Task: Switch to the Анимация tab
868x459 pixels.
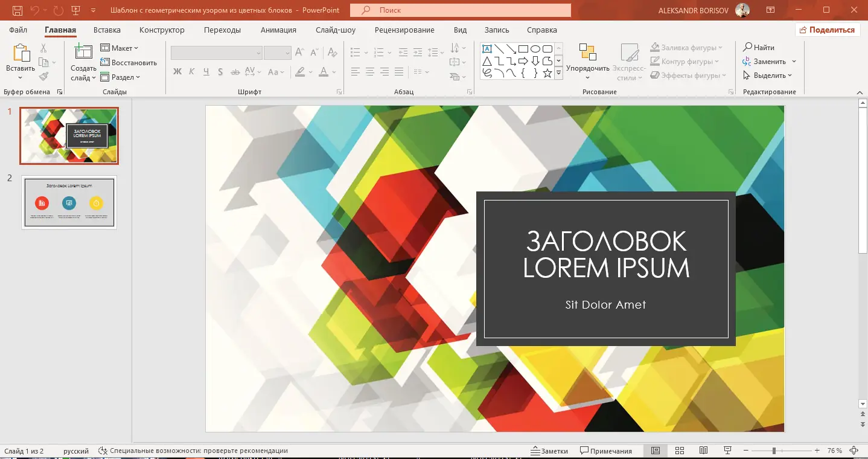Action: click(278, 30)
